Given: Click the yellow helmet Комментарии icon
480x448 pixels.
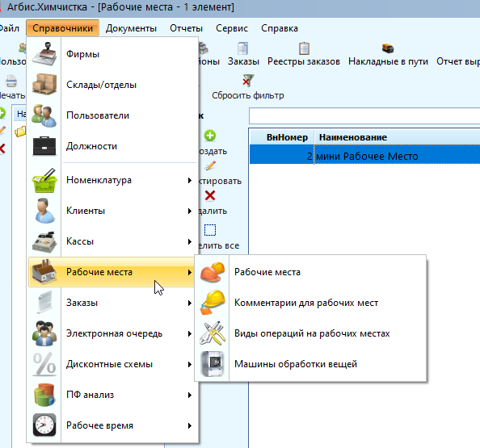Looking at the screenshot, I should point(213,303).
